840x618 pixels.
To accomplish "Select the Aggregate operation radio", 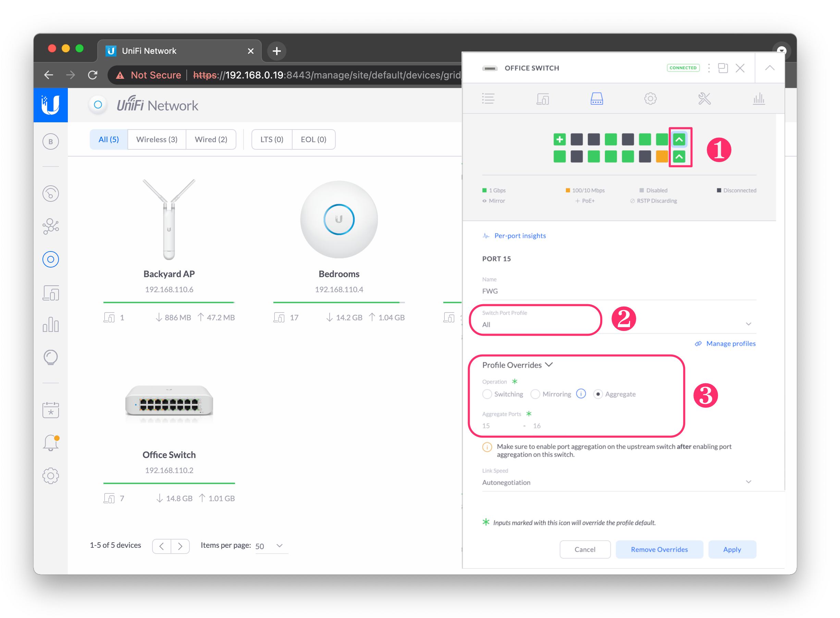I will click(598, 394).
